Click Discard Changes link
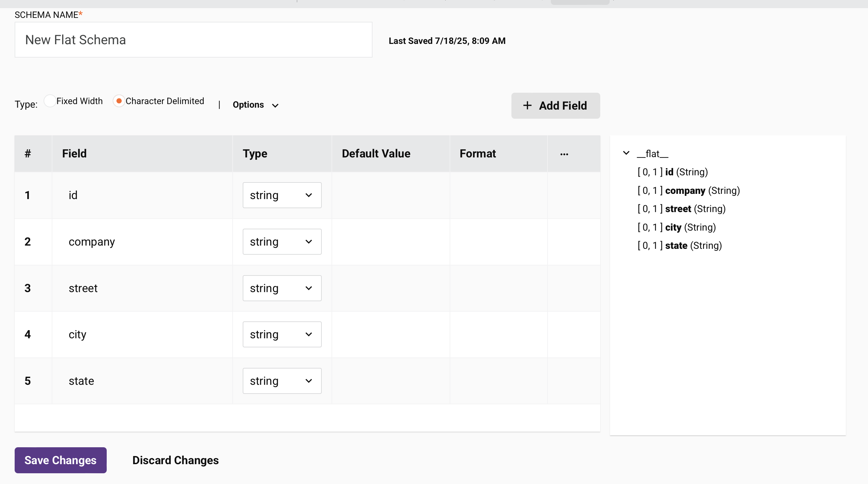 175,460
